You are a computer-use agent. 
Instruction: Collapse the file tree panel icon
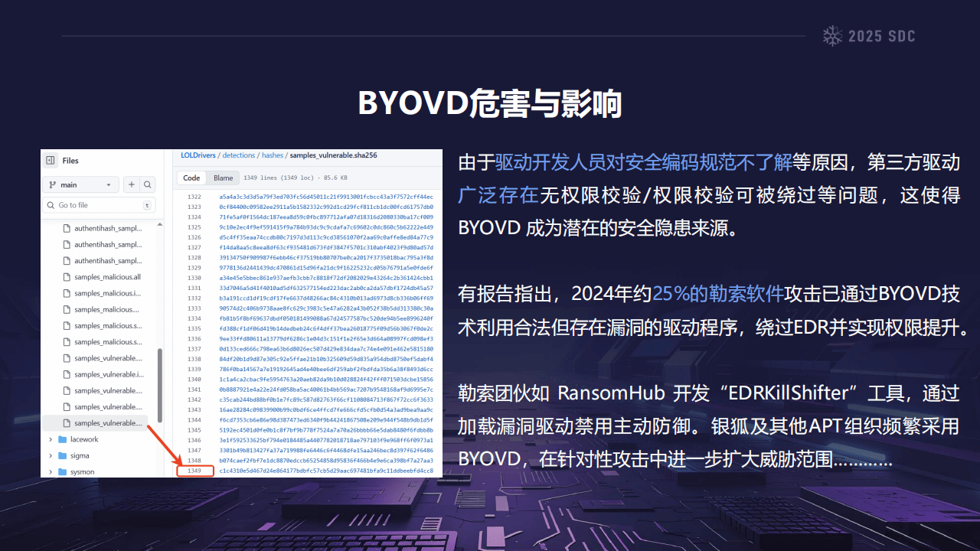point(51,161)
